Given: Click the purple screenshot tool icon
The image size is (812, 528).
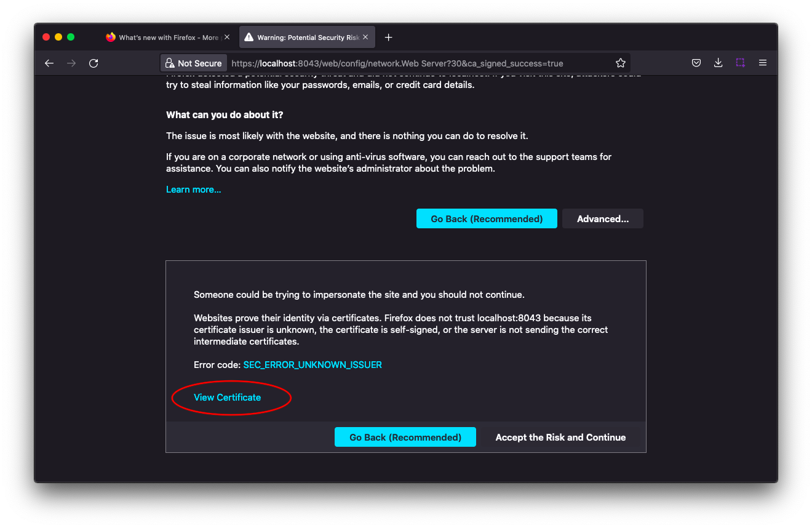Looking at the screenshot, I should pos(740,63).
